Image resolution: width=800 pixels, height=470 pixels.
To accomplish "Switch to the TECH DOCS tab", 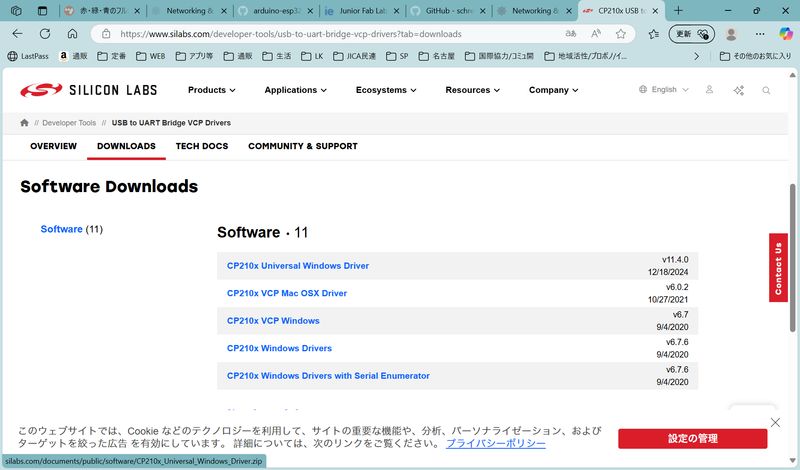I will point(202,146).
